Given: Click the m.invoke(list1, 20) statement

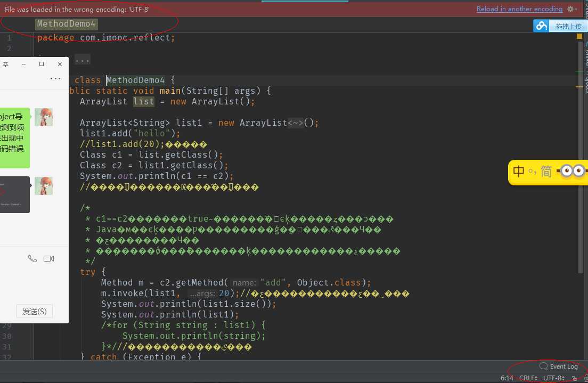Looking at the screenshot, I should click(170, 294).
